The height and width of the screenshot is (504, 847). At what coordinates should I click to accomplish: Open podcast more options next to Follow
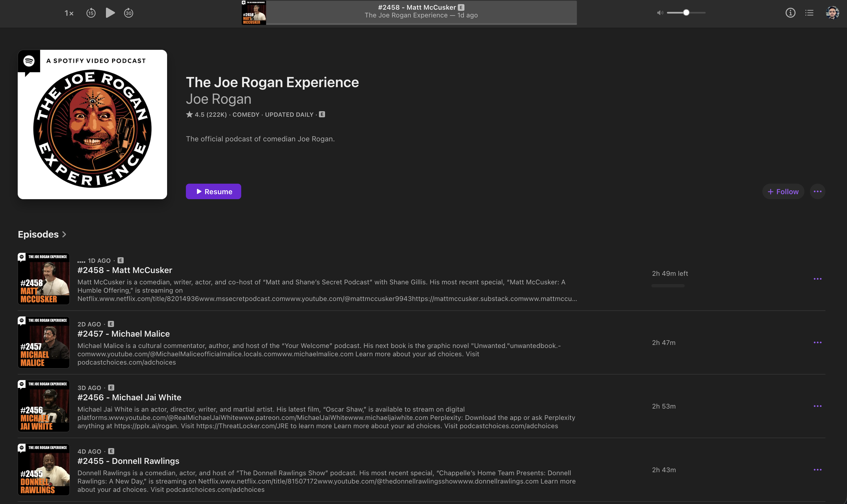coord(817,191)
